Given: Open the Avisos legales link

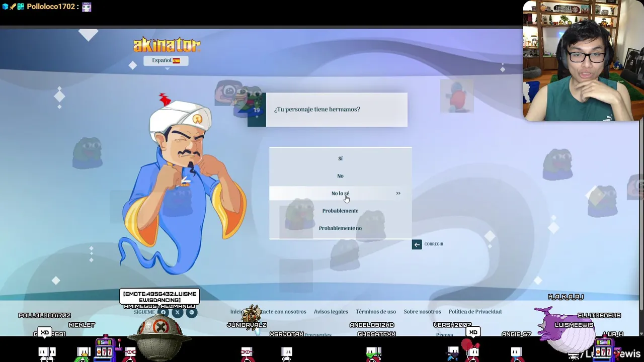Looking at the screenshot, I should pos(331,312).
